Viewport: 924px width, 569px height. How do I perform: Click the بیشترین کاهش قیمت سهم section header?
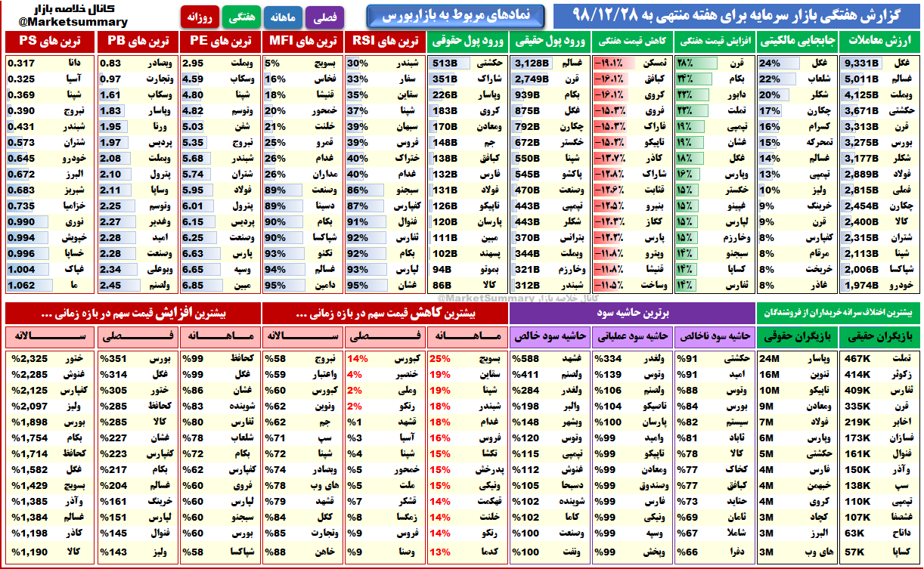pyautogui.click(x=384, y=311)
